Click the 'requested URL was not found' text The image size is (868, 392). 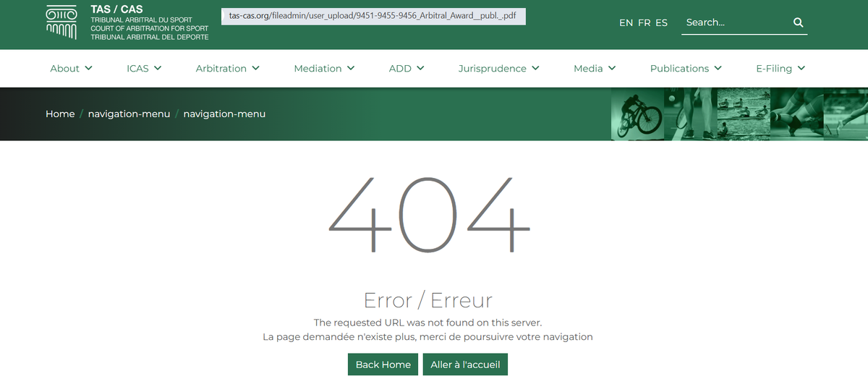click(x=427, y=323)
